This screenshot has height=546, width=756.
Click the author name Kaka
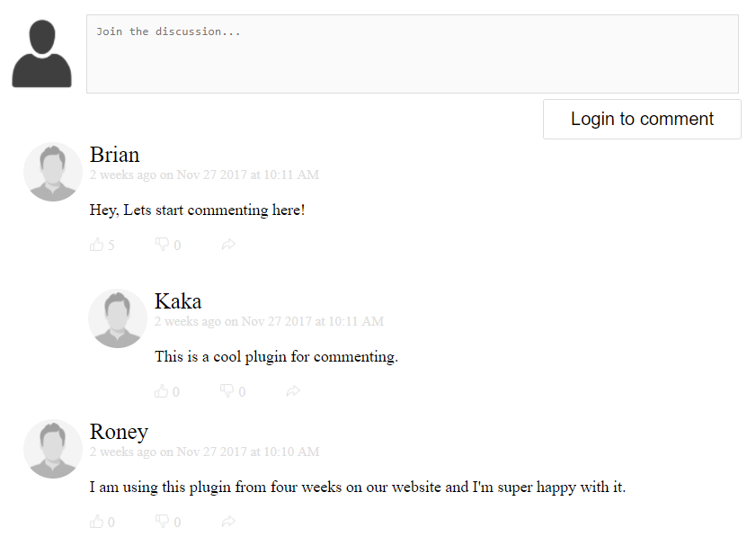178,301
